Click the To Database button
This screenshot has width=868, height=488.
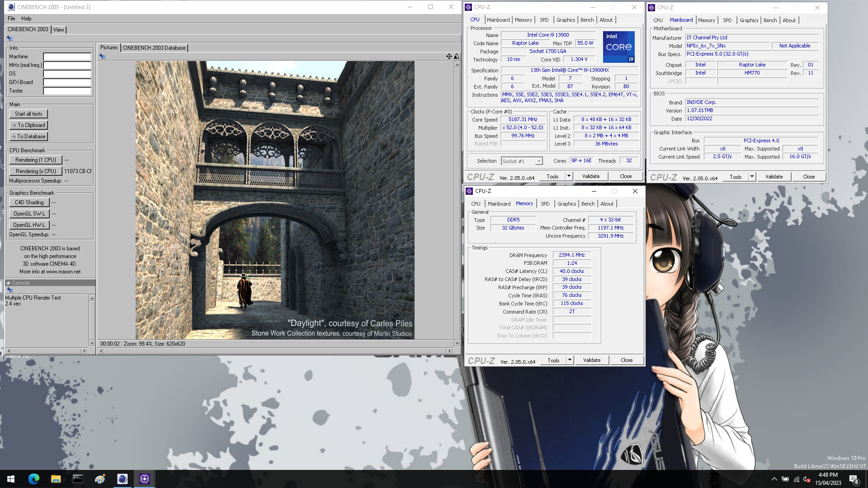(28, 136)
